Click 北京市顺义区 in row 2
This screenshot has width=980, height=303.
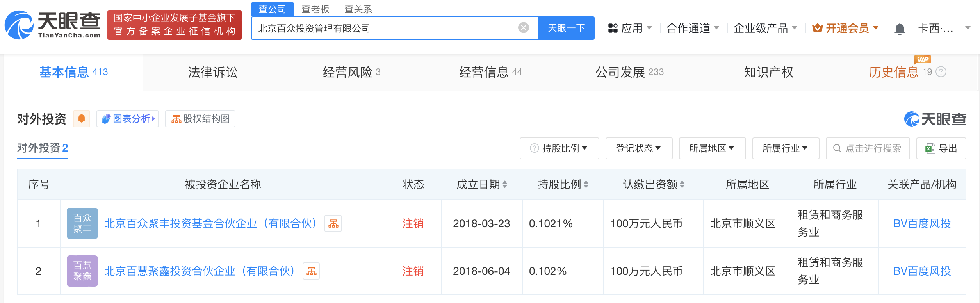[x=743, y=271]
